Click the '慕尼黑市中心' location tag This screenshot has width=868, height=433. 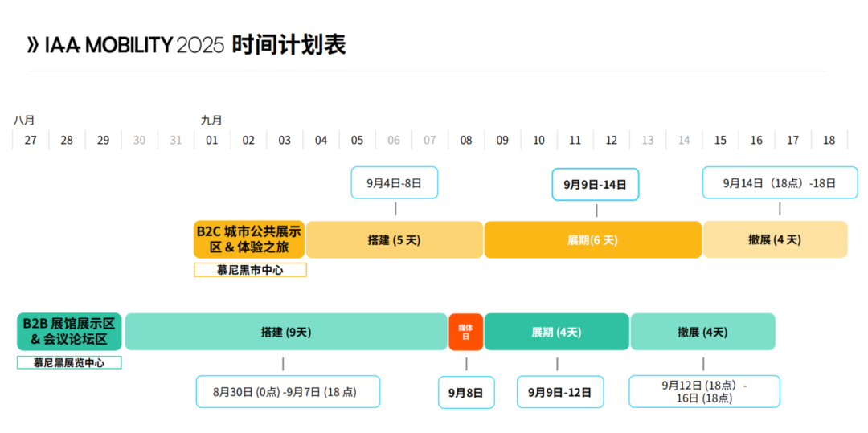[x=250, y=270]
